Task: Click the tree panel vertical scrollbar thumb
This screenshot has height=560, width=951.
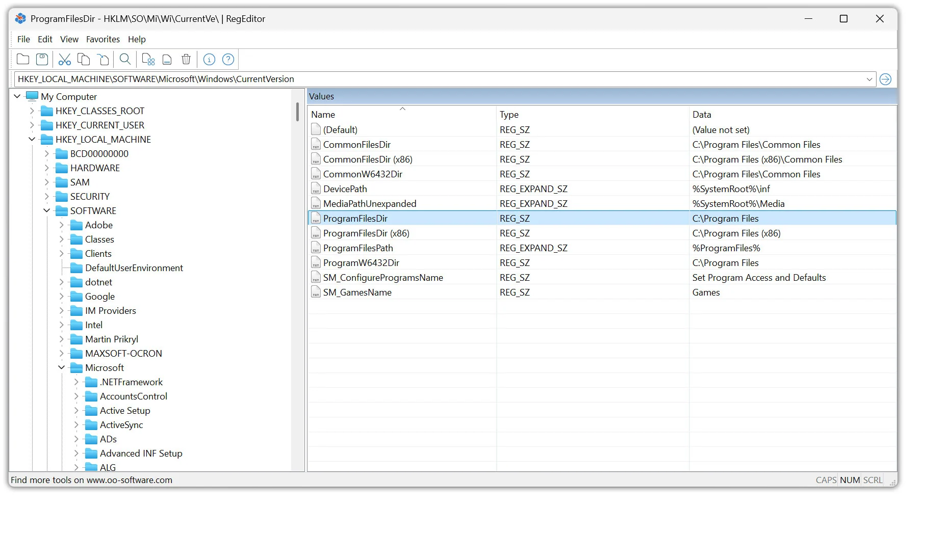Action: tap(297, 112)
